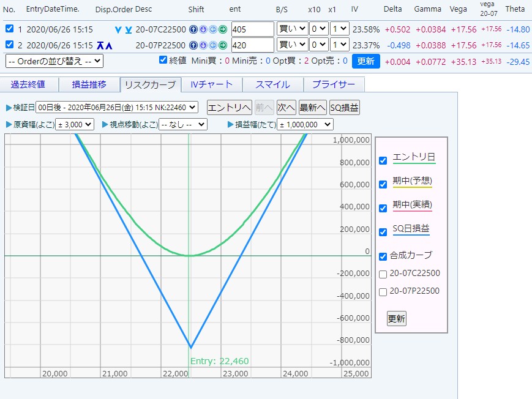532x399 pixels.
Task: Click the 20-07P22500 order description text
Action: click(x=160, y=45)
